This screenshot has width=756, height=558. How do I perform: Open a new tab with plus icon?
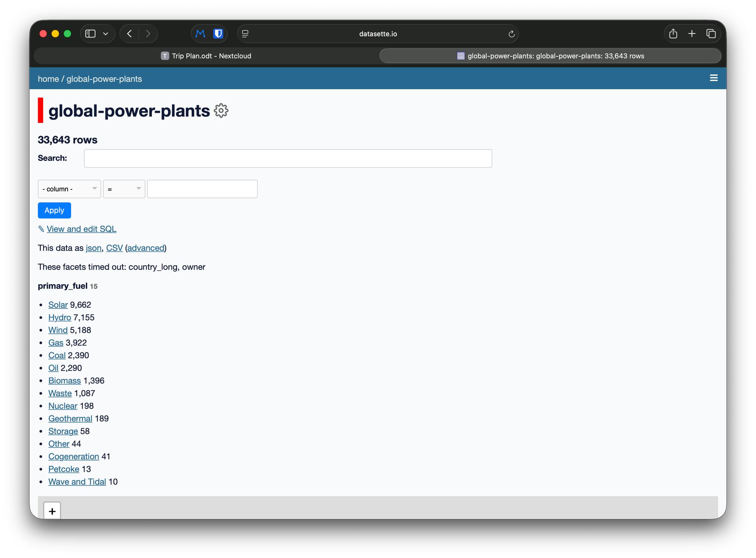(692, 34)
